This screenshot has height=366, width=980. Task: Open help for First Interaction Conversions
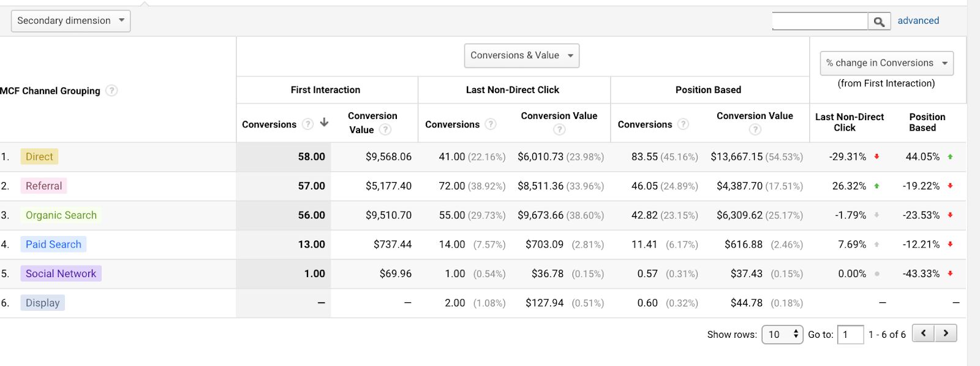tap(307, 124)
